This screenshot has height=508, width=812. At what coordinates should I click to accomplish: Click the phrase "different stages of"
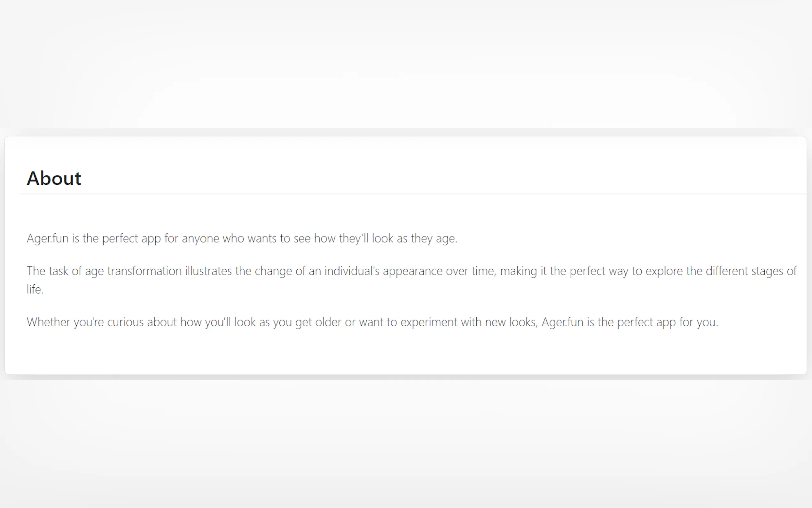pos(751,271)
